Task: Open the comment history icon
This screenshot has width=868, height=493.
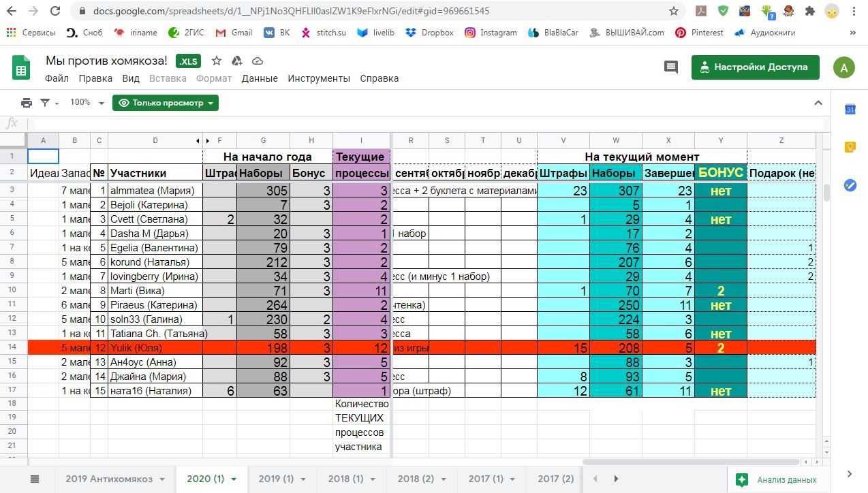Action: (671, 67)
